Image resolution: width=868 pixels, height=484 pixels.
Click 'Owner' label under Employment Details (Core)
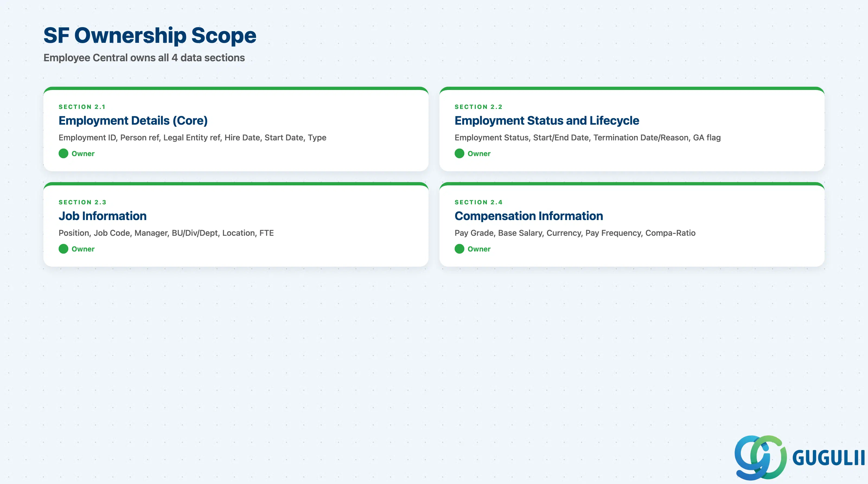(x=83, y=154)
